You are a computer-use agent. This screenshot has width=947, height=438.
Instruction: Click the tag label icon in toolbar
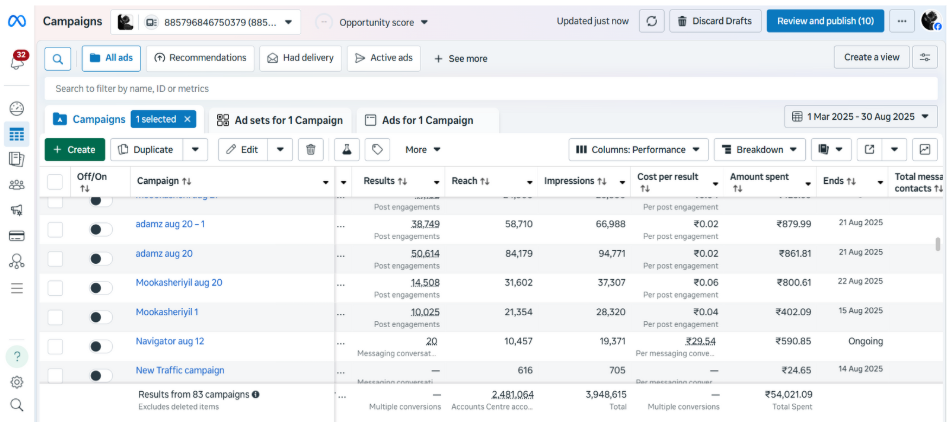377,150
